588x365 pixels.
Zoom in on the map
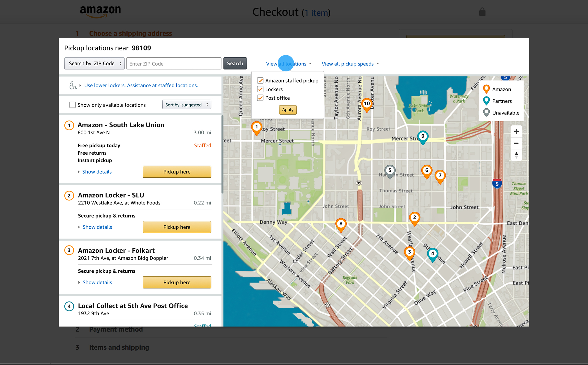(x=516, y=132)
